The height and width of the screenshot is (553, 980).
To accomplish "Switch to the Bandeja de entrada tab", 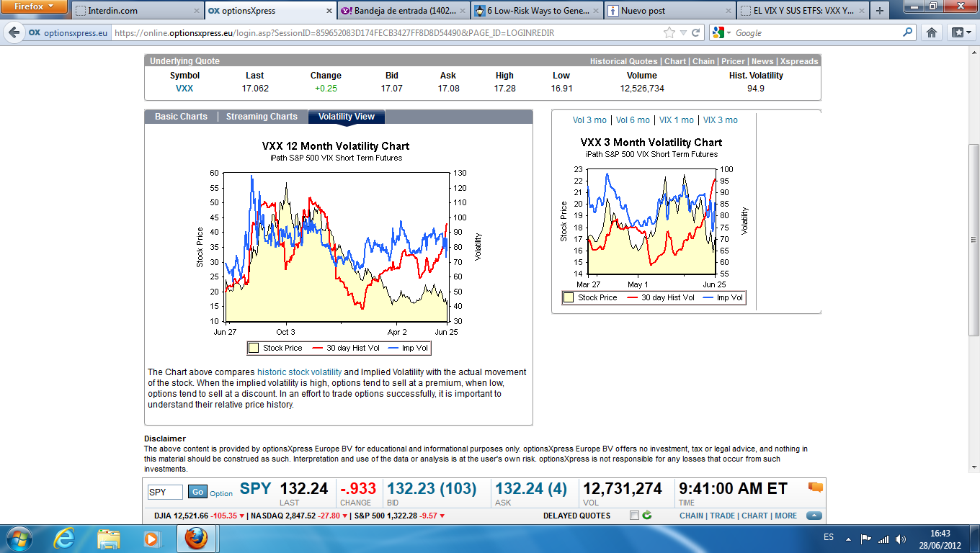I will click(x=402, y=11).
